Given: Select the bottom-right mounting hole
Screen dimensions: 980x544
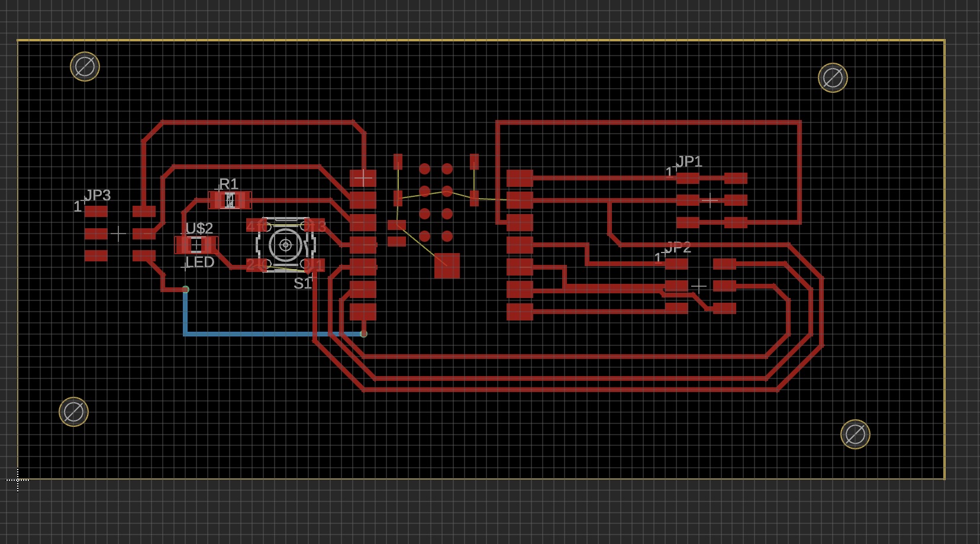Looking at the screenshot, I should click(855, 435).
